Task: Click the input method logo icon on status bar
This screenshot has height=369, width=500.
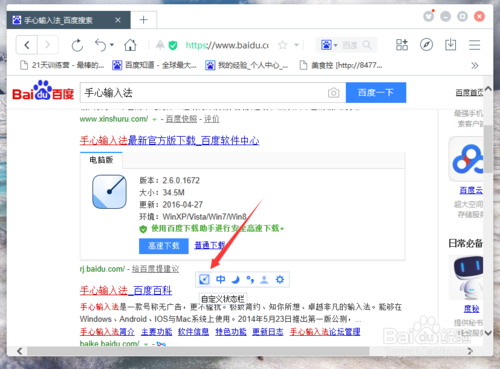Action: 204,279
